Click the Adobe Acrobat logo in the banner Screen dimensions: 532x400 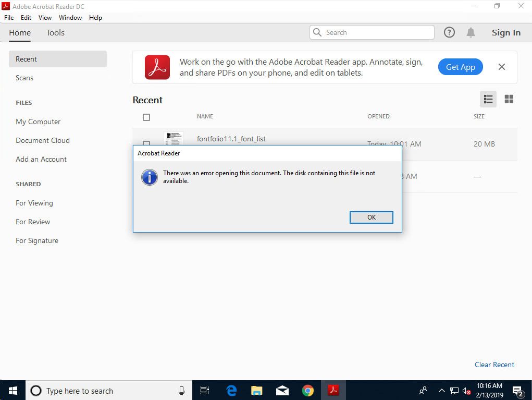coord(157,67)
